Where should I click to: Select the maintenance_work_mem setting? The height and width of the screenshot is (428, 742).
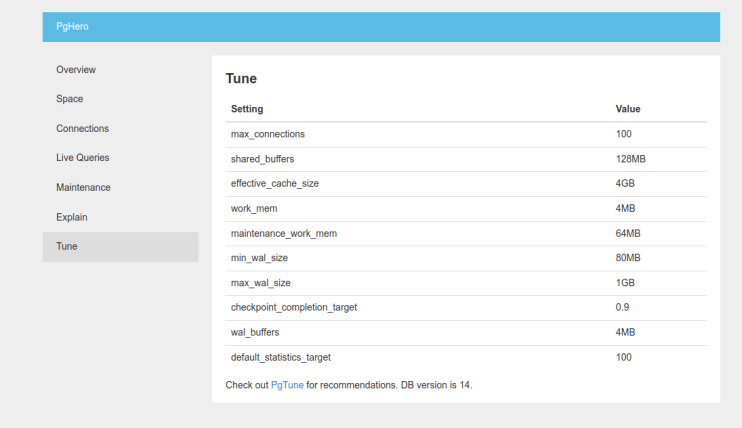point(283,233)
